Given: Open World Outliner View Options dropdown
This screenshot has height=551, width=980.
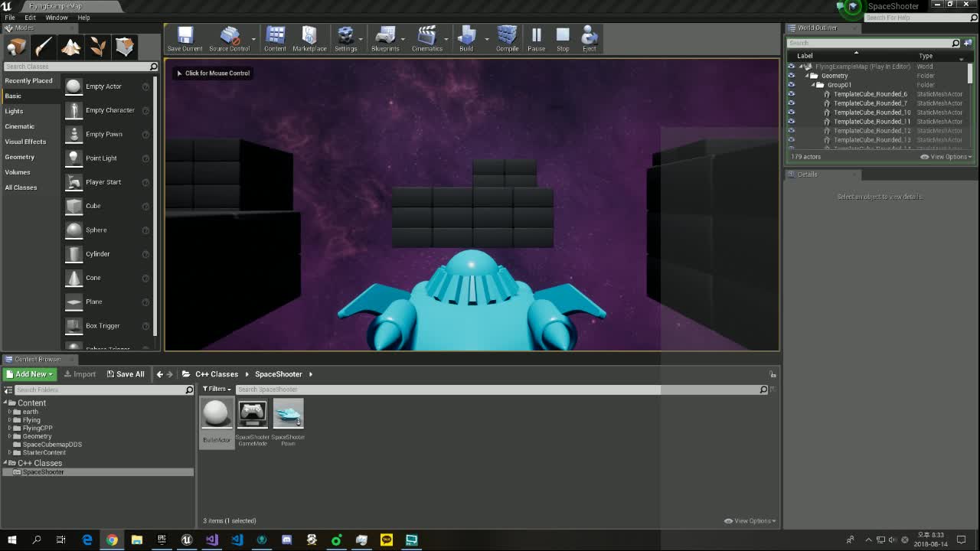Looking at the screenshot, I should [x=946, y=157].
